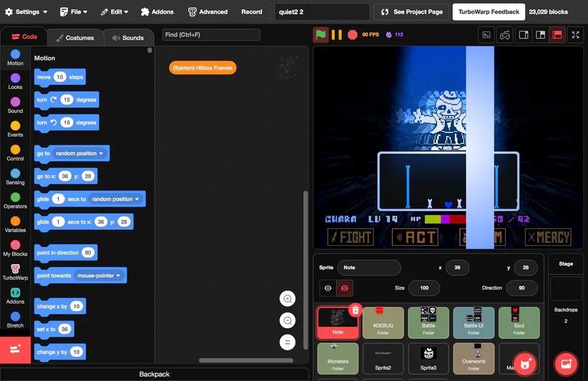Click See Project Page button
The width and height of the screenshot is (588, 381).
[x=412, y=12]
